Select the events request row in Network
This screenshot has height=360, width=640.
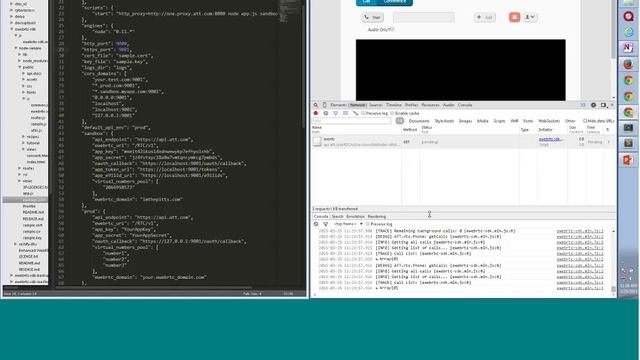tap(464, 142)
